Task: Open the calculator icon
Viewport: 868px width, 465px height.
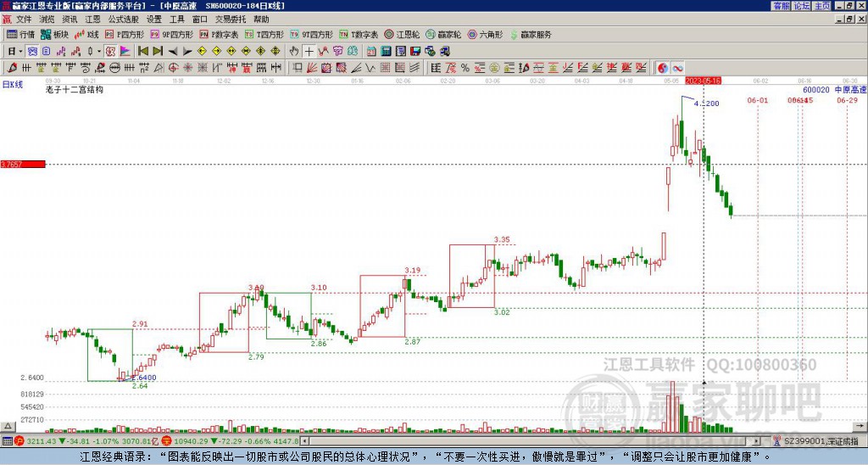Action: pos(386,51)
